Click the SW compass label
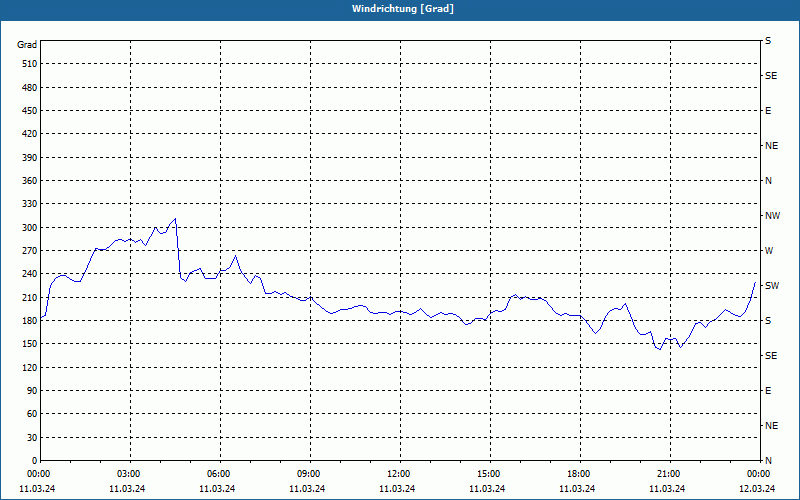Viewport: 800px width, 500px height. point(772,286)
